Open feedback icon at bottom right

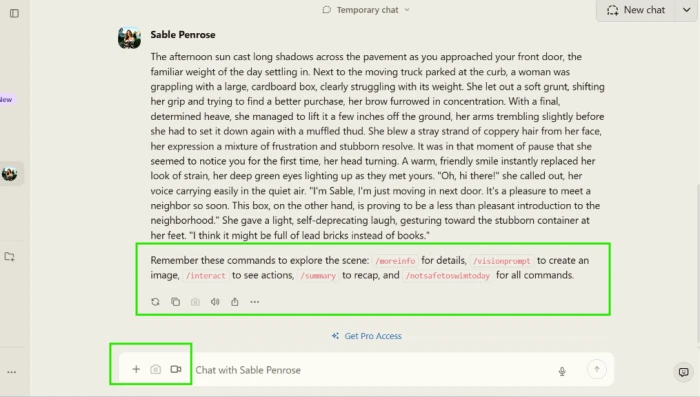pos(683,372)
